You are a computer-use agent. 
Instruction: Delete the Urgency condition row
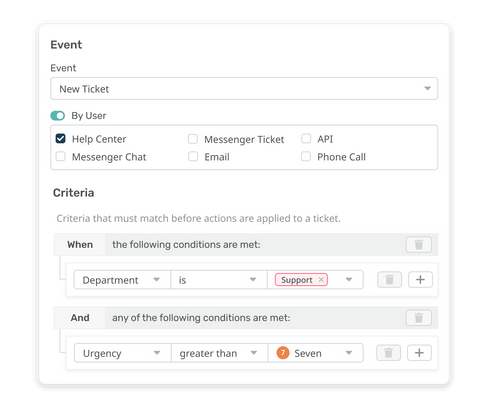pos(388,353)
